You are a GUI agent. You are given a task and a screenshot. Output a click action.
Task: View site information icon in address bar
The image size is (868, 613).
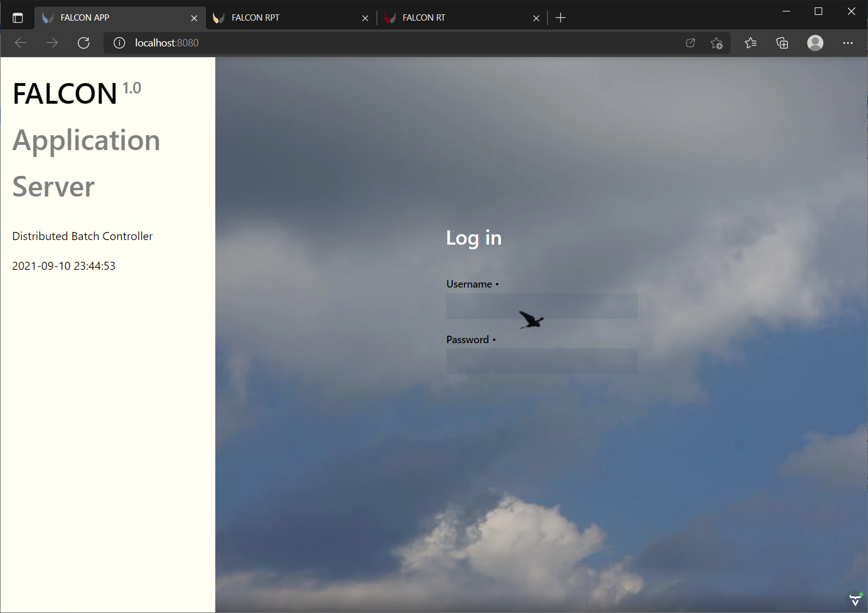tap(119, 43)
